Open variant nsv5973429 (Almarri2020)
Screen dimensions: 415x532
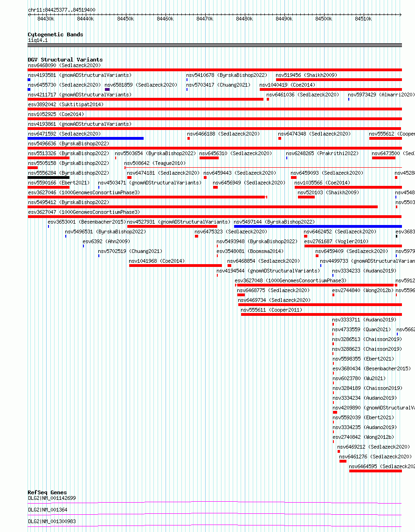[x=381, y=95]
